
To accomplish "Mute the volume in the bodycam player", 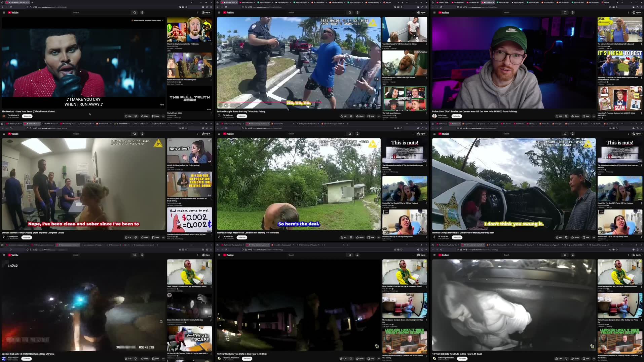I will (x=226, y=105).
